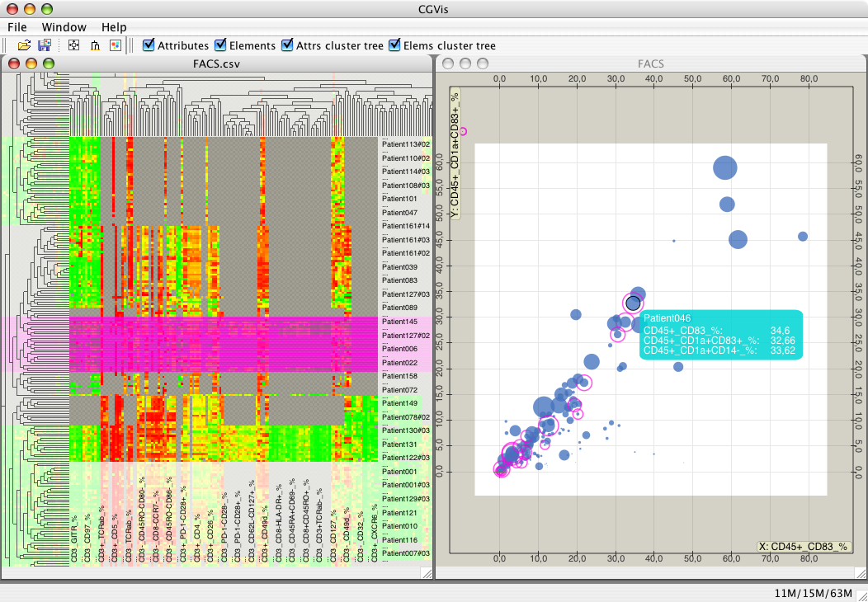Open the Y axis attribute selector label
Viewport: 868px width, 602px height.
(x=455, y=153)
